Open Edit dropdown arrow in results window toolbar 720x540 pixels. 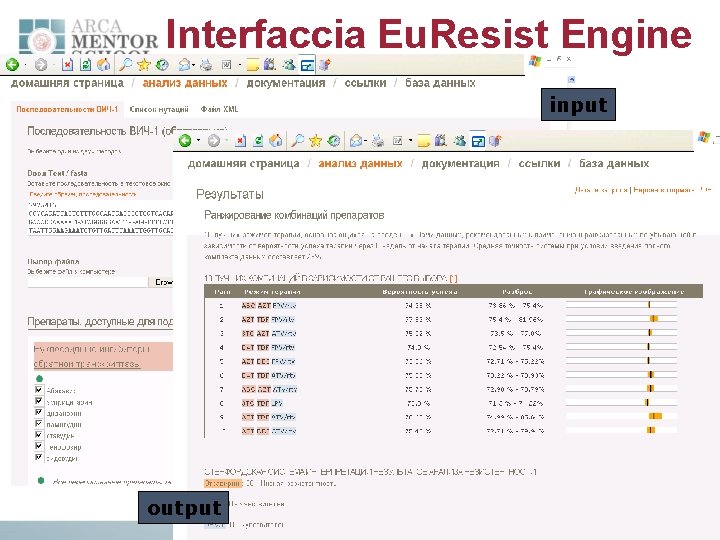pos(410,141)
